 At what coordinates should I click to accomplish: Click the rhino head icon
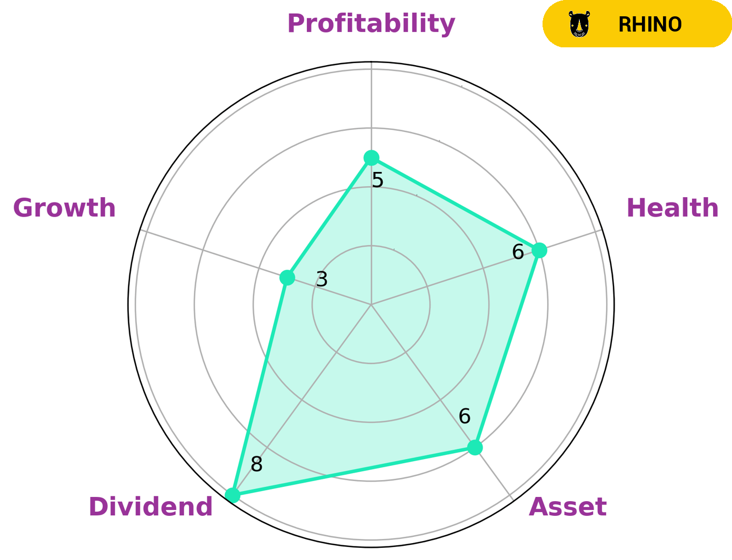579,25
